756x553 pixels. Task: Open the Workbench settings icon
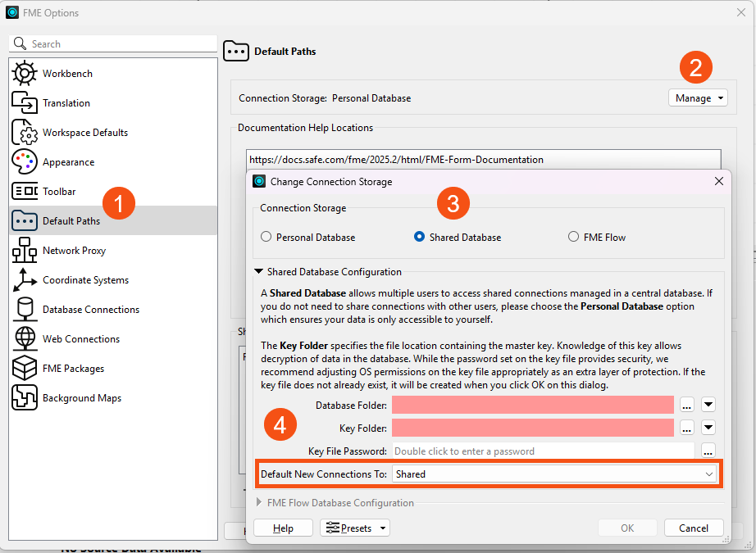coord(24,74)
